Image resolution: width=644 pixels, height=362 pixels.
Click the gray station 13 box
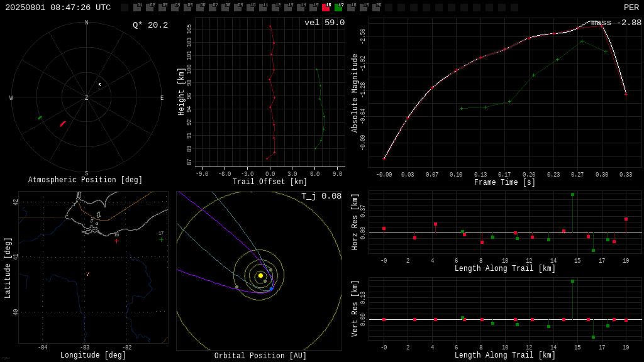coord(288,8)
